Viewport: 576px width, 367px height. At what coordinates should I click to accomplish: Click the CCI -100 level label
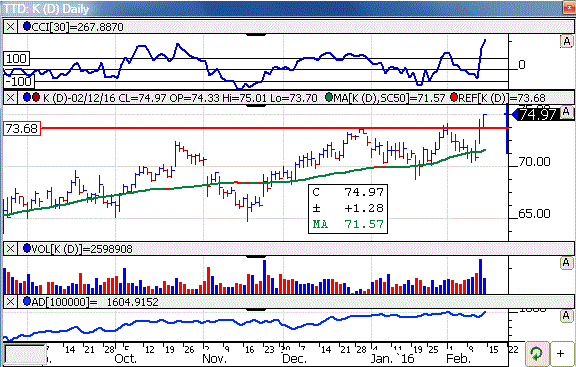coord(19,81)
